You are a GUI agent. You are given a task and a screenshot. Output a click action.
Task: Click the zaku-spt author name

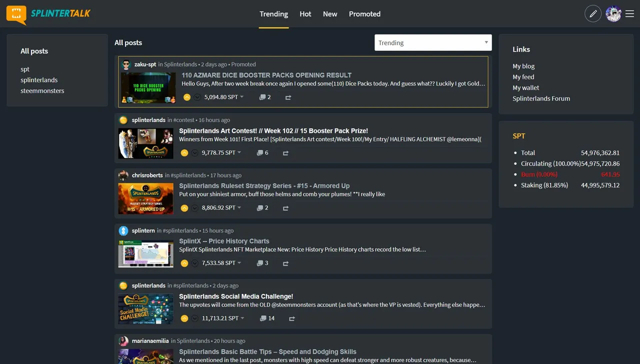point(145,64)
